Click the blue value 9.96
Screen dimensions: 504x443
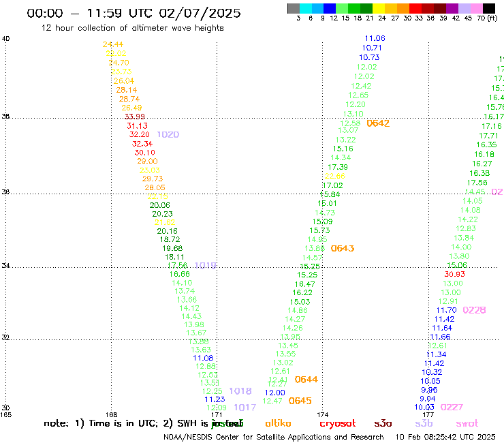tap(429, 390)
